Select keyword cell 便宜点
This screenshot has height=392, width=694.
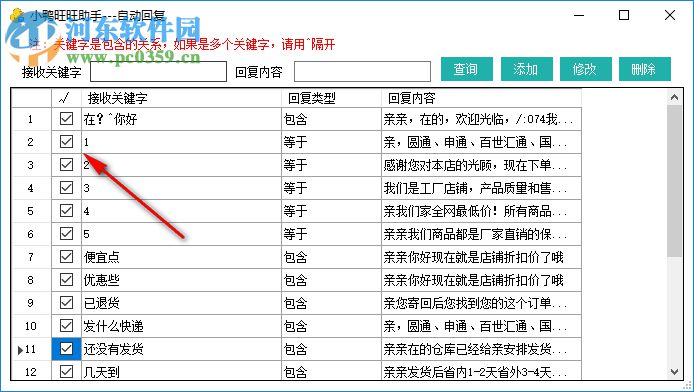pyautogui.click(x=181, y=257)
